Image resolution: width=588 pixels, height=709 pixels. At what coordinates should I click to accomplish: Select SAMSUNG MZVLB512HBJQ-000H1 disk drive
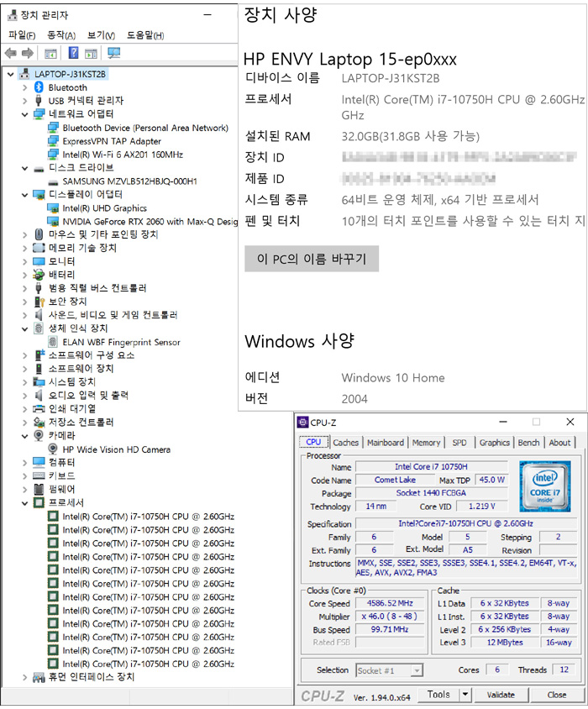tap(130, 181)
